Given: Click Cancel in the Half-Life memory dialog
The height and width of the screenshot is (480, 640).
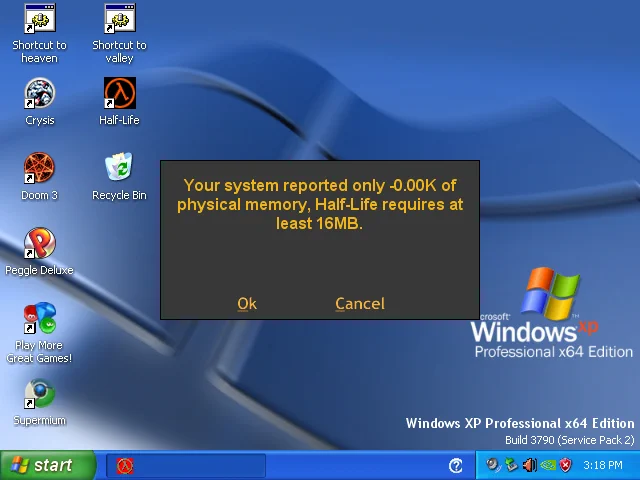Looking at the screenshot, I should point(360,304).
